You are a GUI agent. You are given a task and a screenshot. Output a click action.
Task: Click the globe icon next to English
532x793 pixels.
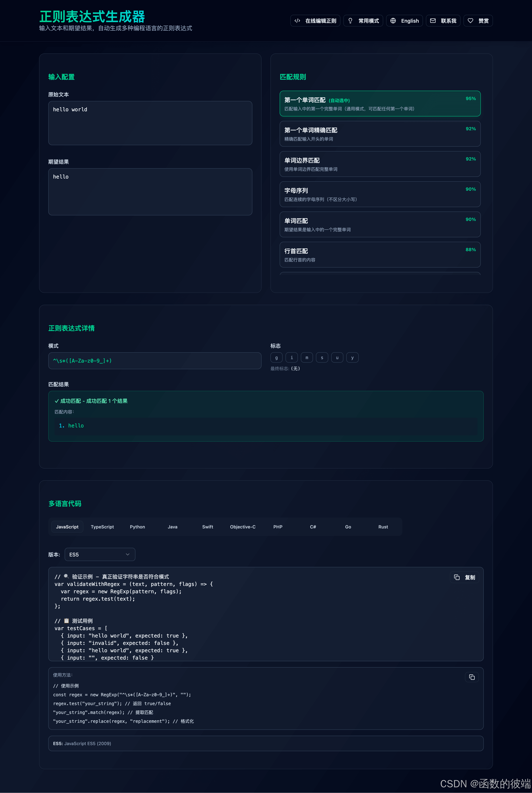coord(393,21)
